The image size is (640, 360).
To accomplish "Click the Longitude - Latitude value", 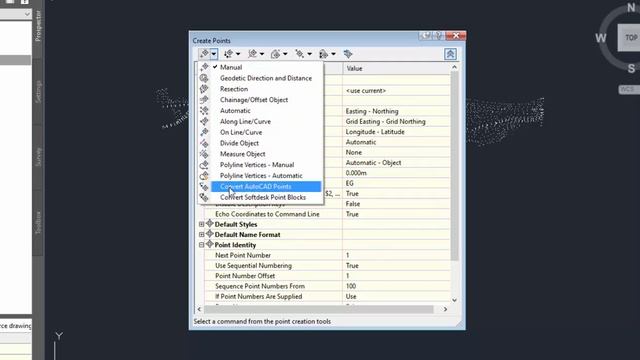I will [x=396, y=132].
